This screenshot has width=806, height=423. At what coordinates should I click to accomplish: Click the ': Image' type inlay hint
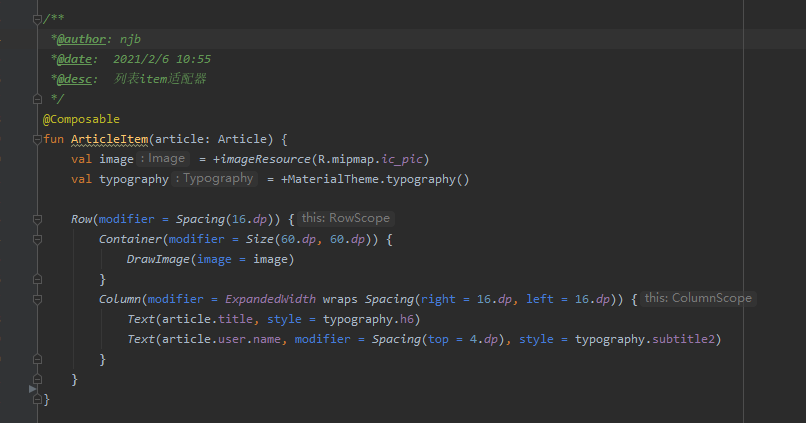point(163,158)
